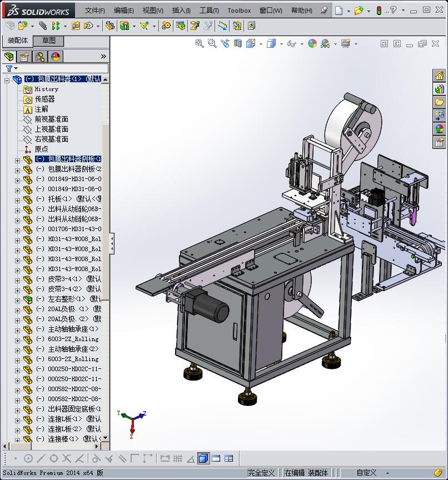The height and width of the screenshot is (480, 448).
Task: Select the 原点 origin item
Action: click(41, 149)
